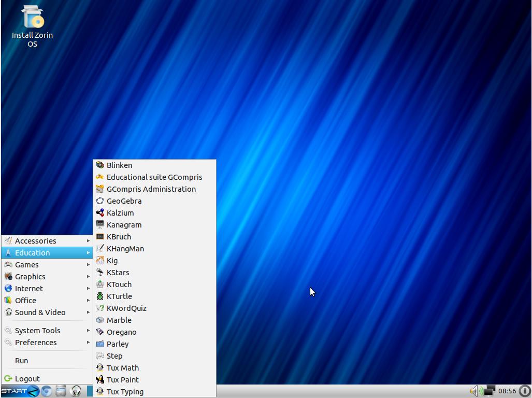The image size is (532, 398).
Task: Click the 08:56 clock on taskbar
Action: point(507,391)
